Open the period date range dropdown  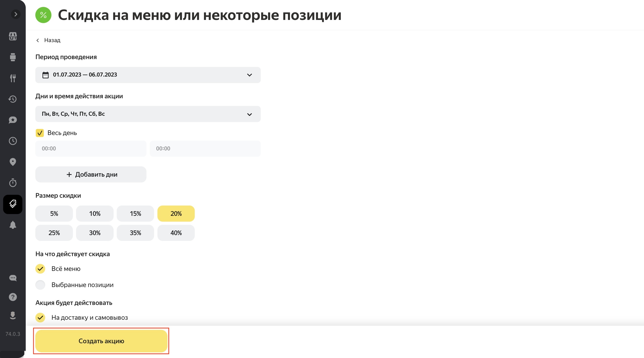148,75
